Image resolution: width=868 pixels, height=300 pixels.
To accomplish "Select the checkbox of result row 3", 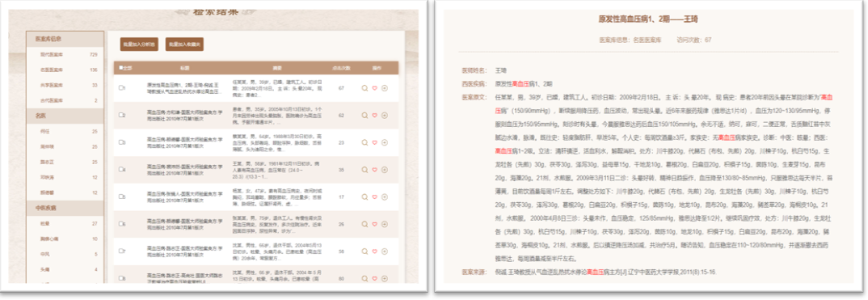I will pyautogui.click(x=121, y=142).
